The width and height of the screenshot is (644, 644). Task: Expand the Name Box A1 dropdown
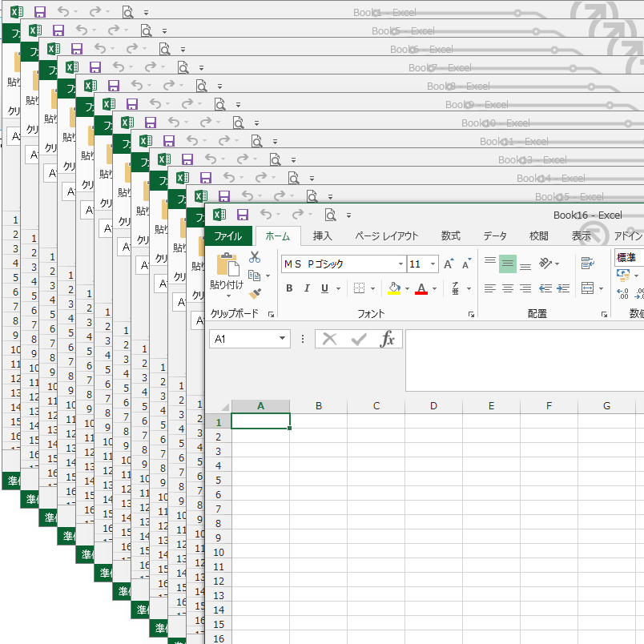(282, 339)
